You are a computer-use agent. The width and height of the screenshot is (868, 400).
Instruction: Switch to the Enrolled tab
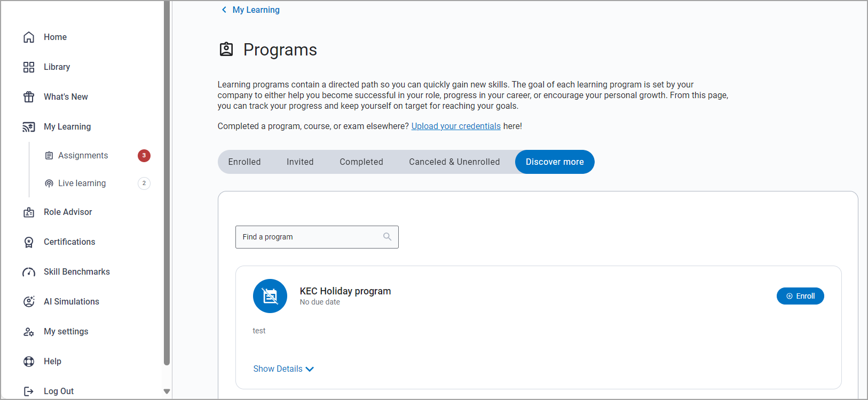(x=244, y=162)
